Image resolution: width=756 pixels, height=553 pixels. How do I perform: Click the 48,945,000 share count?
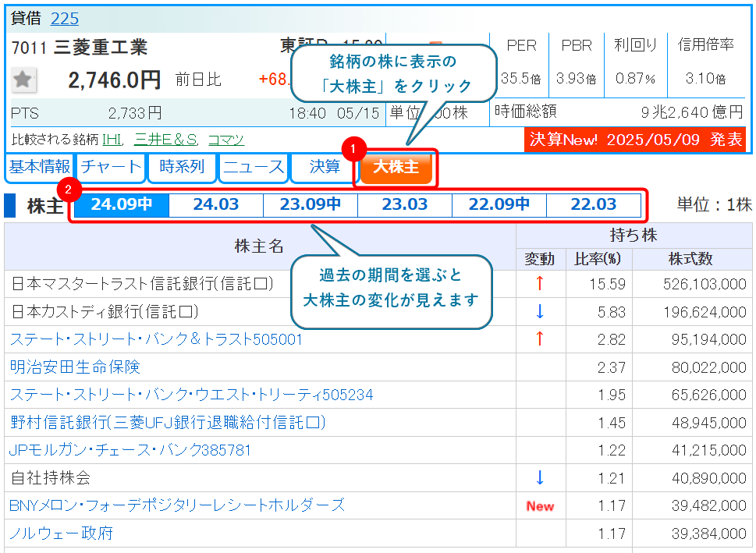coord(709,424)
